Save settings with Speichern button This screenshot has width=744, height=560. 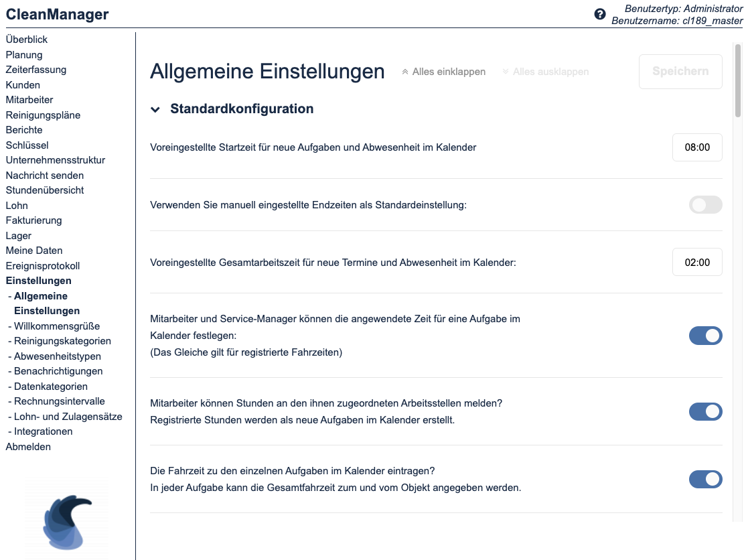click(680, 72)
